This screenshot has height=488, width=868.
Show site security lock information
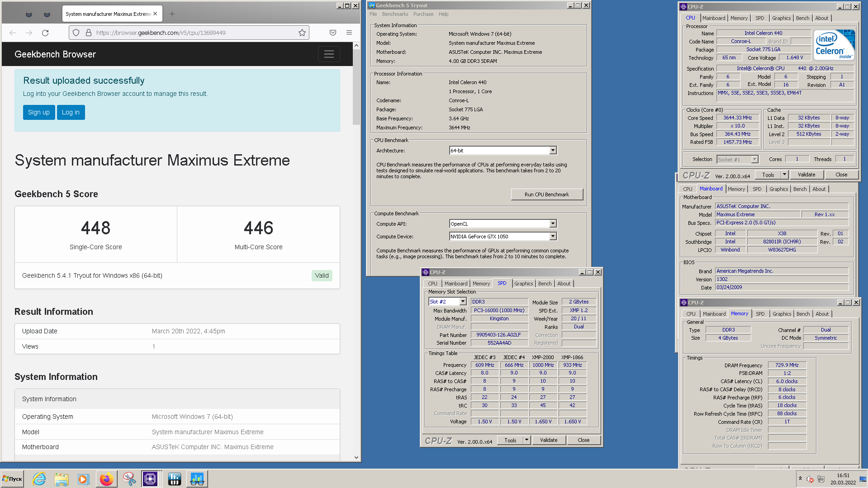tap(89, 33)
